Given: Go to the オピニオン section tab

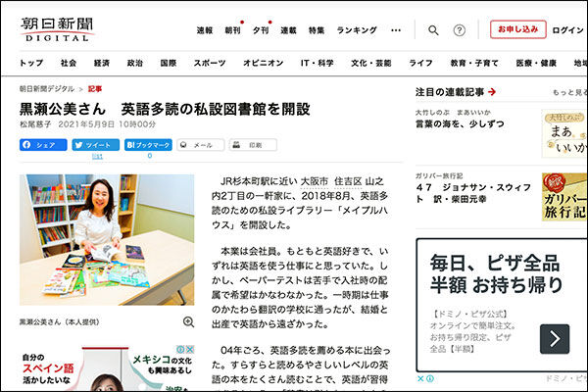Looking at the screenshot, I should tap(264, 63).
